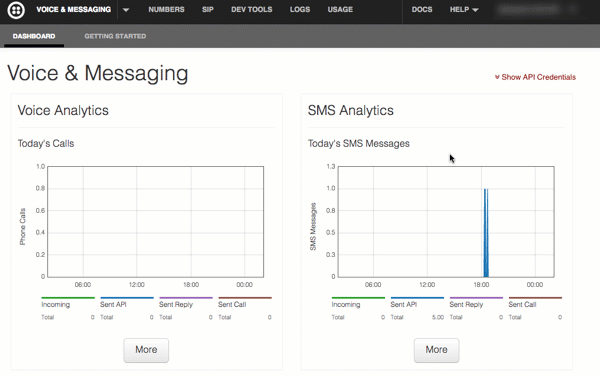Image resolution: width=600 pixels, height=376 pixels.
Task: Open the Docs link
Action: (422, 10)
